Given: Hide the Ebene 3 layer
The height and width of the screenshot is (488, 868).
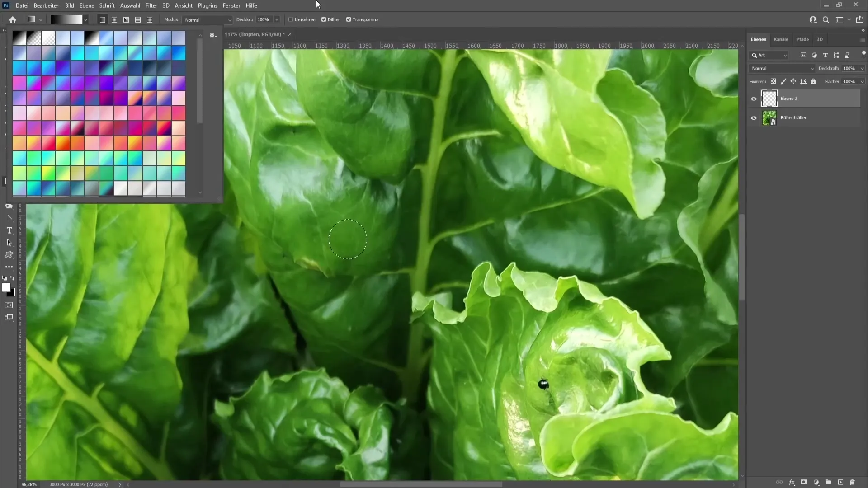Looking at the screenshot, I should point(754,99).
